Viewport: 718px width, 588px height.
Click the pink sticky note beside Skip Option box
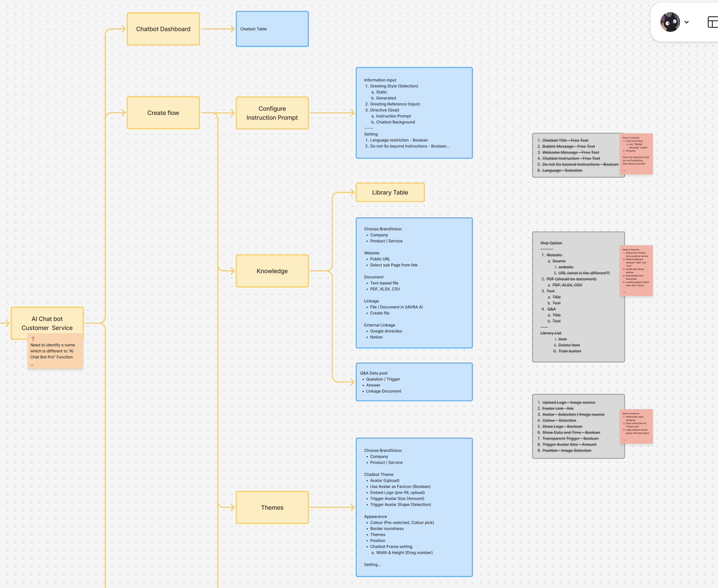(x=636, y=270)
